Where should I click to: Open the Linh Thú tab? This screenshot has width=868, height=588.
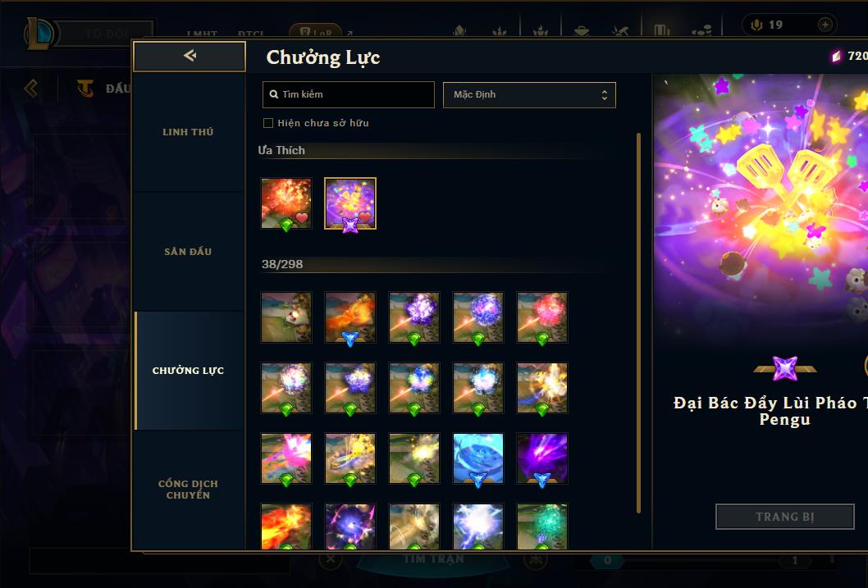pos(188,132)
